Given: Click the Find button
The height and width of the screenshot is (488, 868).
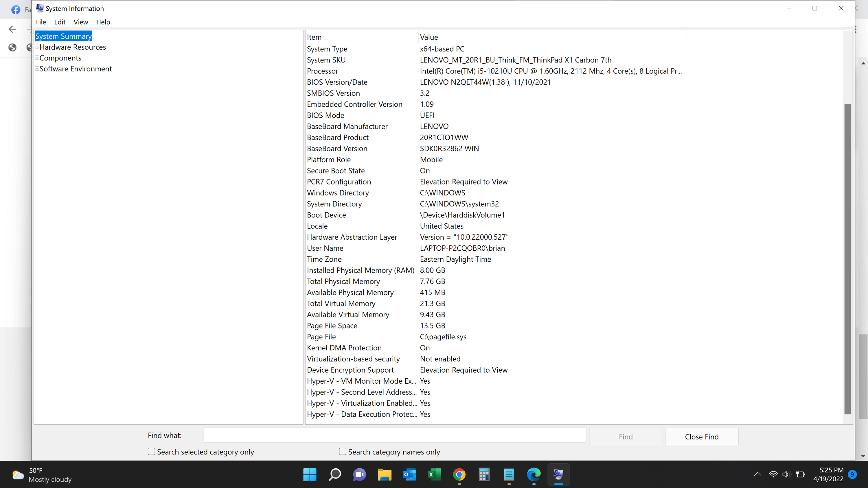Looking at the screenshot, I should pyautogui.click(x=626, y=437).
